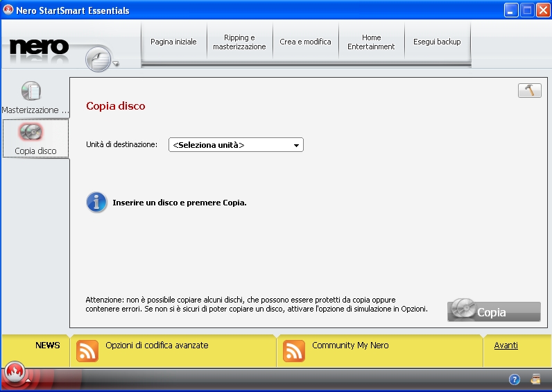Select the Copia disco sidebar icon
The width and height of the screenshot is (552, 392).
pyautogui.click(x=31, y=132)
